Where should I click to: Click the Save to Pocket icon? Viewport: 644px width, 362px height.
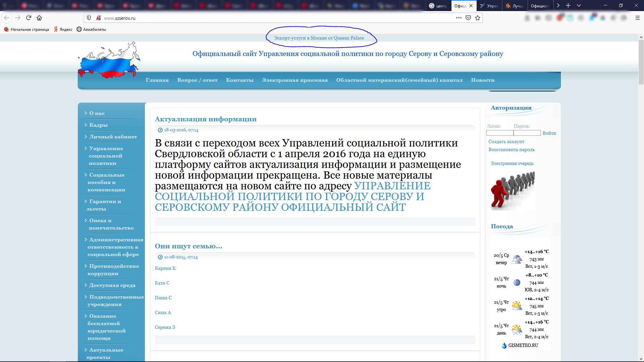coord(468,18)
